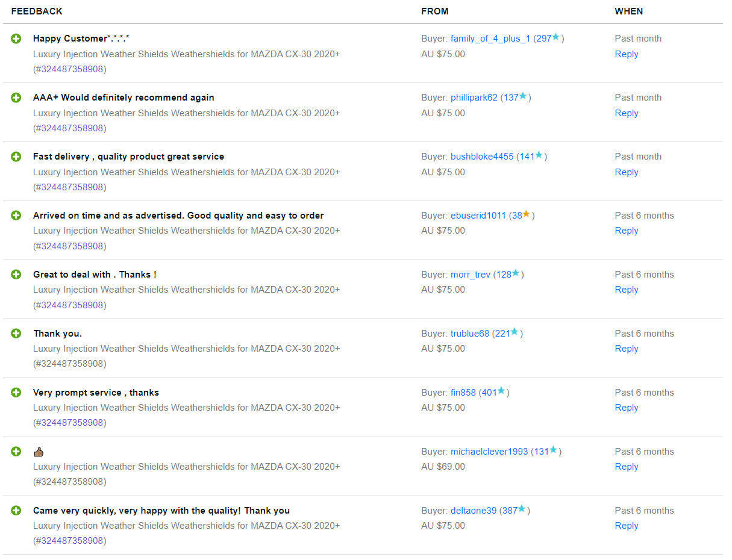Click the green plus icon for the thumbs-up feedback
732x560 pixels.
(16, 451)
